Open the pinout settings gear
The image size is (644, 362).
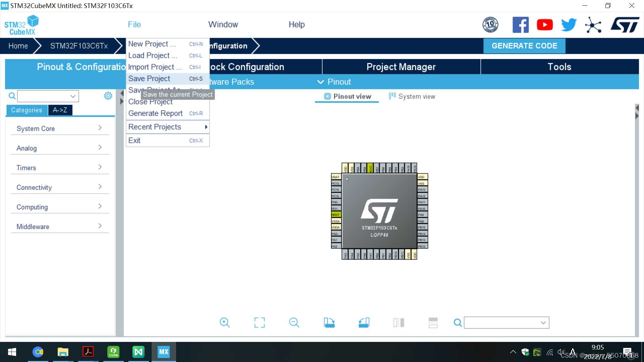[x=108, y=96]
